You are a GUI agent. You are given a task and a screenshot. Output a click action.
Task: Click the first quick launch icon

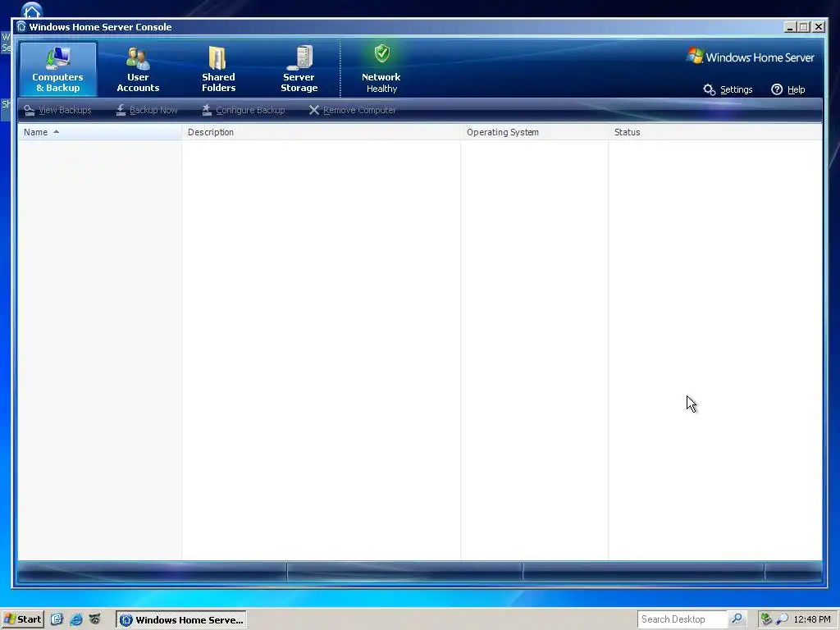click(57, 619)
